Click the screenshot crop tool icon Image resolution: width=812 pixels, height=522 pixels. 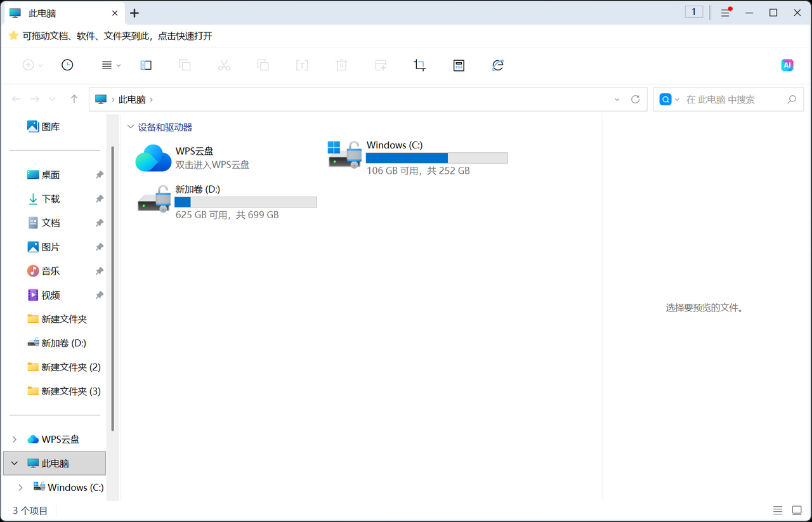pyautogui.click(x=419, y=65)
